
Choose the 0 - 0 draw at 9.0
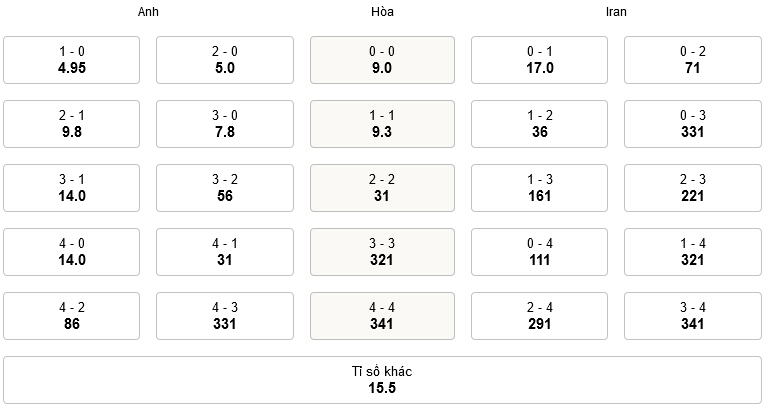[381, 60]
